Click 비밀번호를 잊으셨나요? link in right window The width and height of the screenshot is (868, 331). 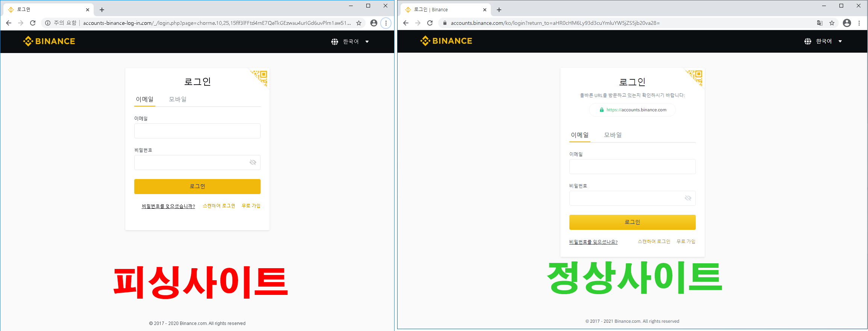coord(593,242)
